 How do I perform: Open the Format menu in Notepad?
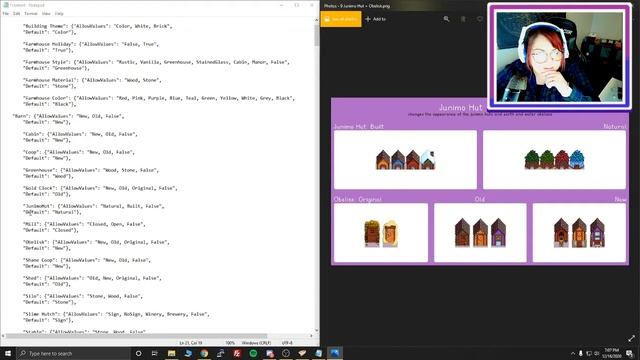[x=31, y=13]
